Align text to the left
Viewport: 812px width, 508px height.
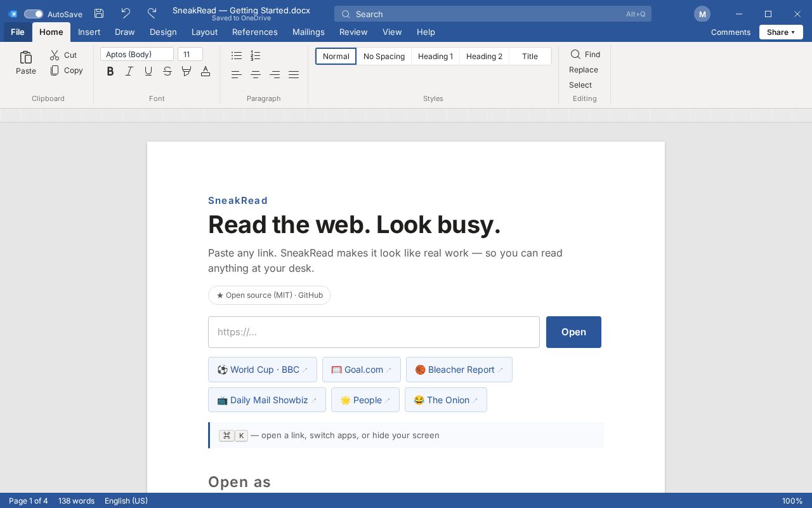pyautogui.click(x=237, y=75)
